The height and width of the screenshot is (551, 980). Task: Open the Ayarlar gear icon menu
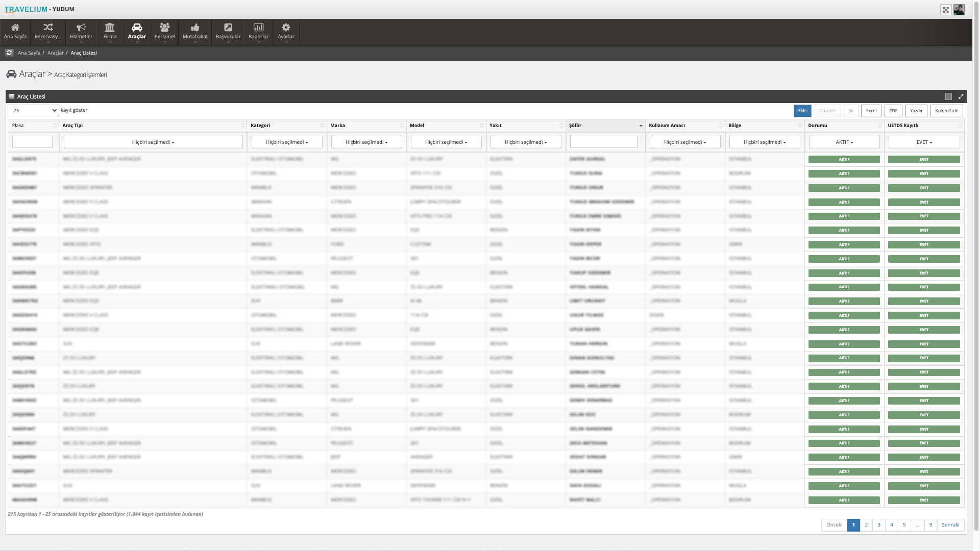point(286,31)
